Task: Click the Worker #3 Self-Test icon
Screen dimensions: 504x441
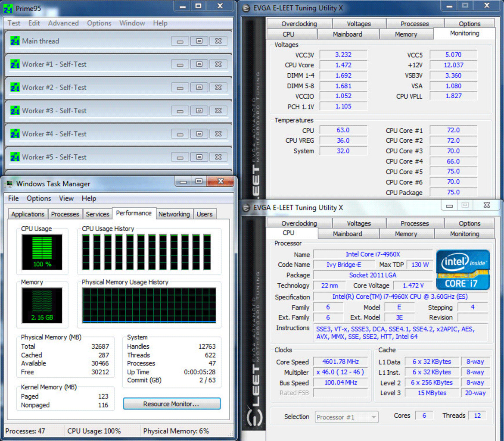Action: (x=15, y=110)
